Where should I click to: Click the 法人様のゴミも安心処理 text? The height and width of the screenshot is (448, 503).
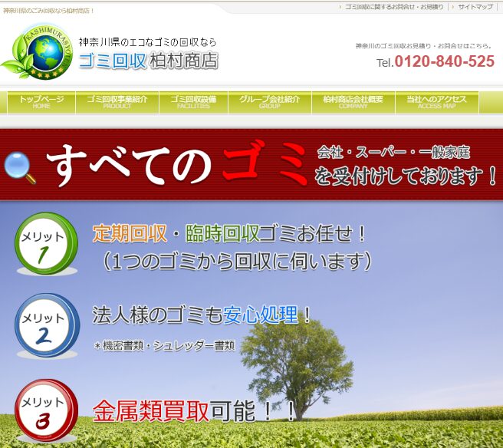click(202, 315)
